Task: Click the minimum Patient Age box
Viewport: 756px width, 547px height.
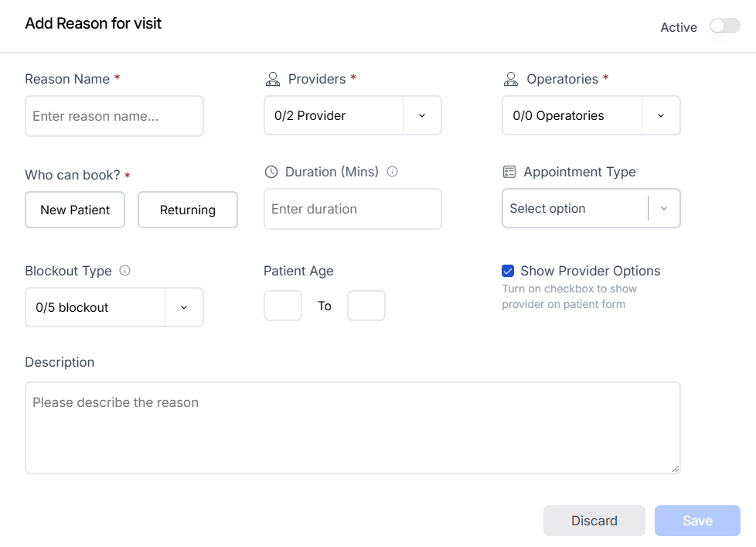Action: [x=283, y=306]
